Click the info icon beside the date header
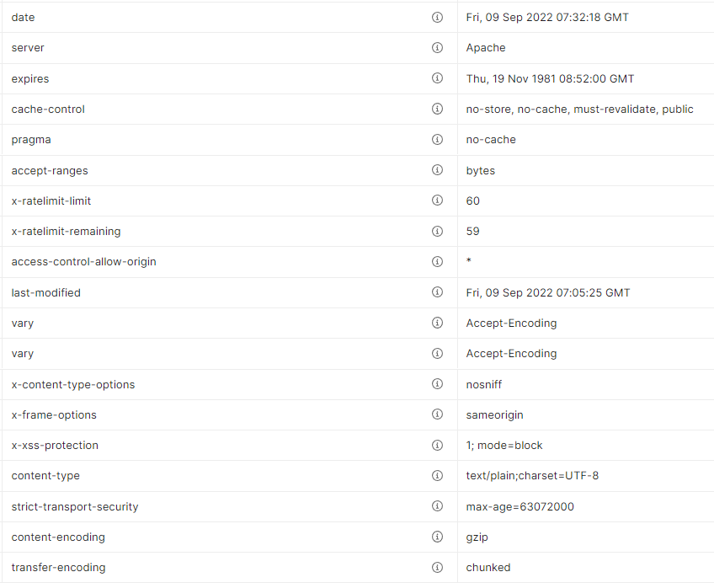 [437, 18]
